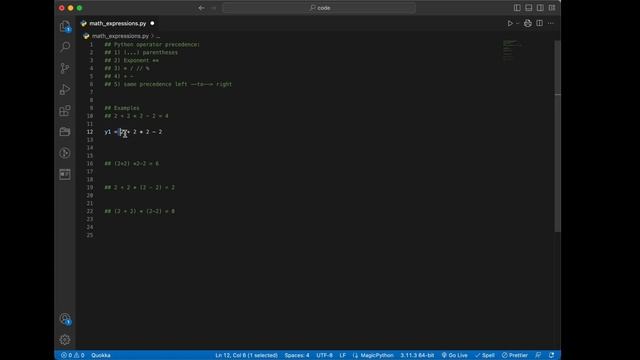Open the feedback icon in status bar
Viewport: 640px width, 360px height.
[538, 355]
